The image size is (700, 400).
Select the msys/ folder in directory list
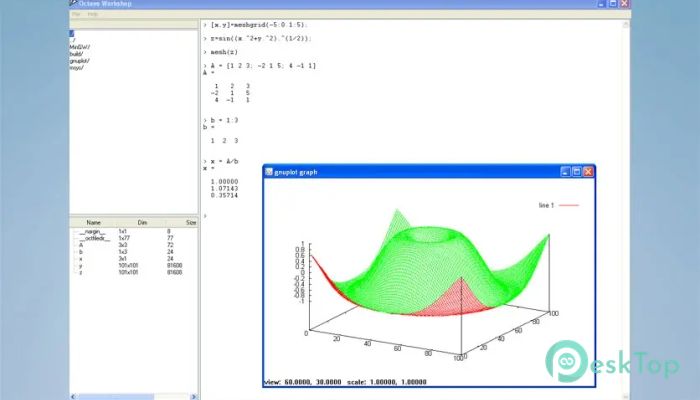(x=76, y=68)
